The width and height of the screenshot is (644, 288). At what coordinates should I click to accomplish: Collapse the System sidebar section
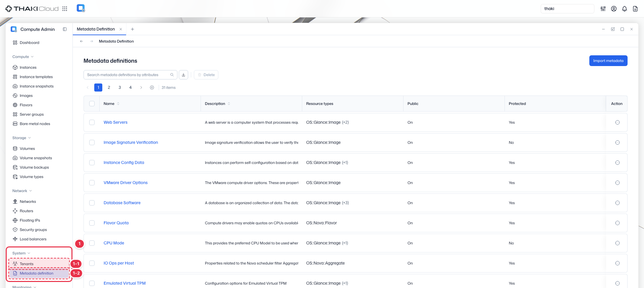[x=21, y=253]
